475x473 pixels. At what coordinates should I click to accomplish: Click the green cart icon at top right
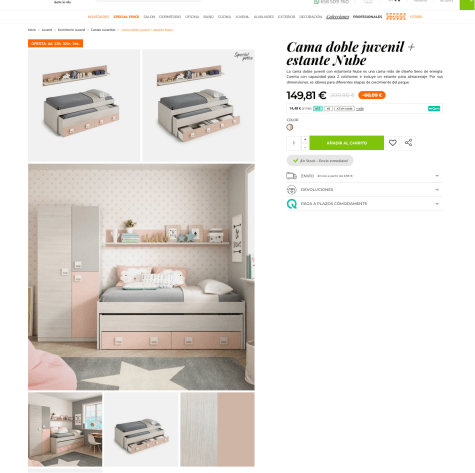coord(467,4)
